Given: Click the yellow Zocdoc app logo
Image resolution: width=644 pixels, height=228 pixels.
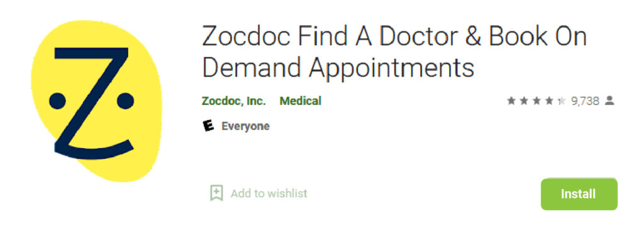Looking at the screenshot, I should 96,101.
